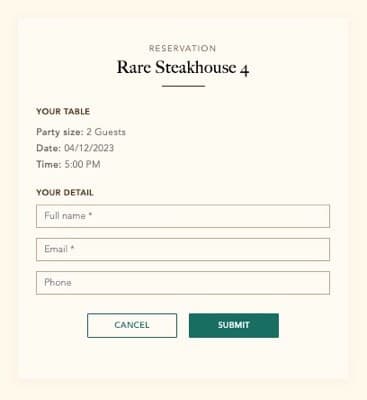Viewport: 367px width, 400px height.
Task: Click the 2 Guests value
Action: (x=106, y=132)
